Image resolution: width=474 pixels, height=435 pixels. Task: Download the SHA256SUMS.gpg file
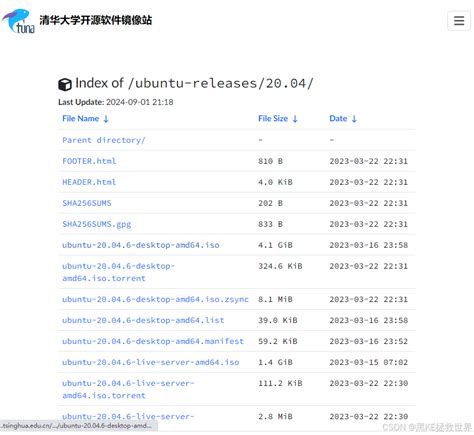click(97, 224)
